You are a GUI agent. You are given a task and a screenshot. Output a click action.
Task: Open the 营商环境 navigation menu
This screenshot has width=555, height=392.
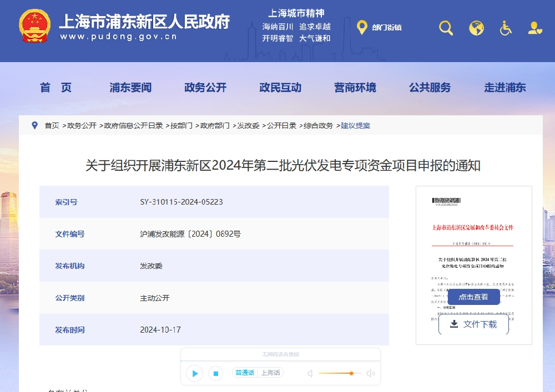tap(355, 88)
